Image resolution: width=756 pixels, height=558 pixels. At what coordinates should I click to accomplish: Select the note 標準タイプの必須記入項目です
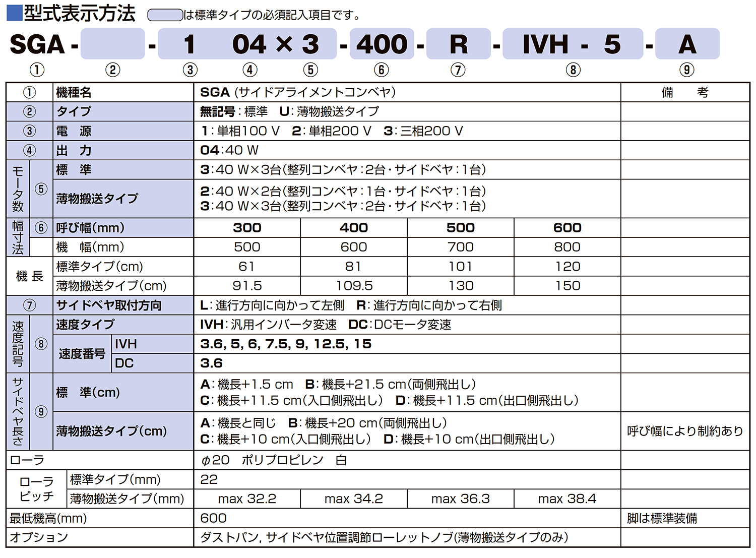[x=277, y=15]
